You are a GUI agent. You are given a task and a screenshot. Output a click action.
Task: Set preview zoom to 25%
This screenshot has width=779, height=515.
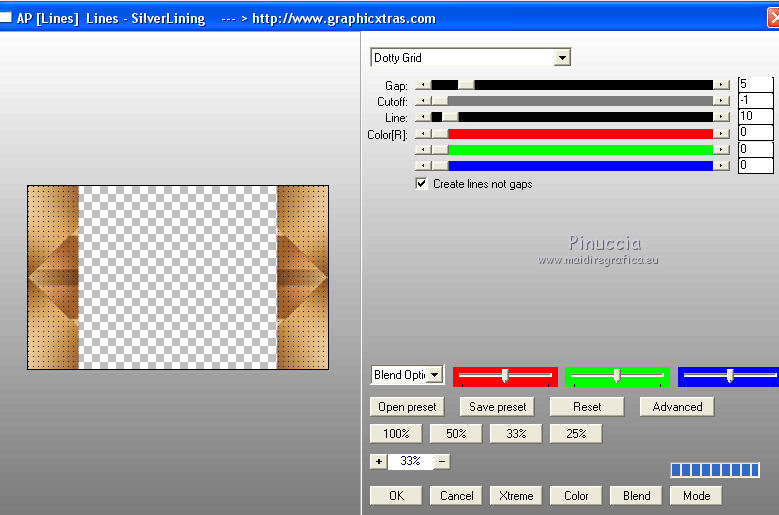(576, 434)
